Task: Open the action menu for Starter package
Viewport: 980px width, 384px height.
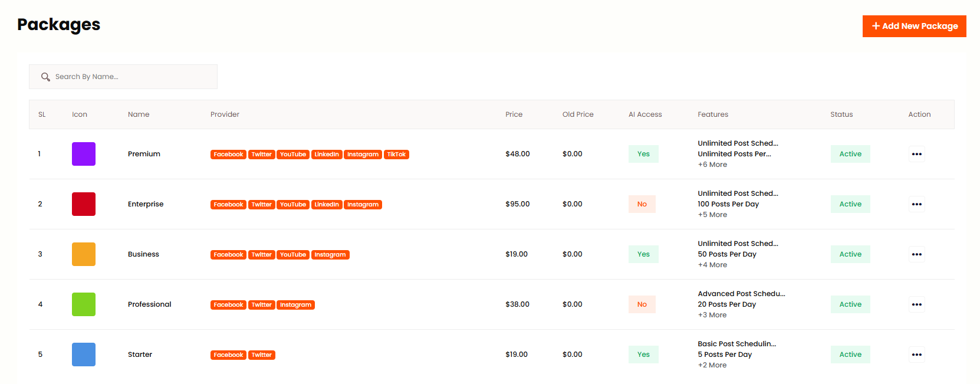Action: 916,355
